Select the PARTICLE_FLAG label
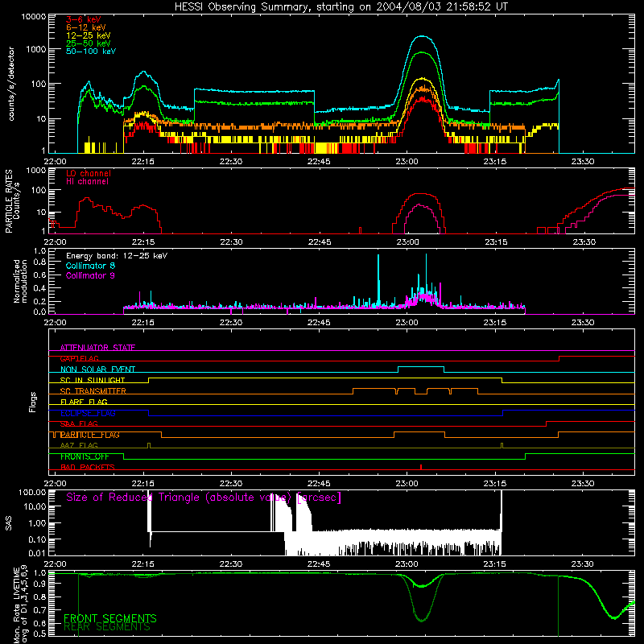Image resolution: width=644 pixels, height=644 pixels. 90,435
